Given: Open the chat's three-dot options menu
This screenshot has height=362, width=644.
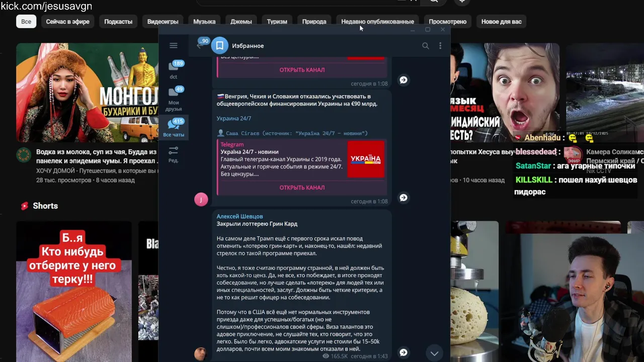Looking at the screenshot, I should point(440,46).
